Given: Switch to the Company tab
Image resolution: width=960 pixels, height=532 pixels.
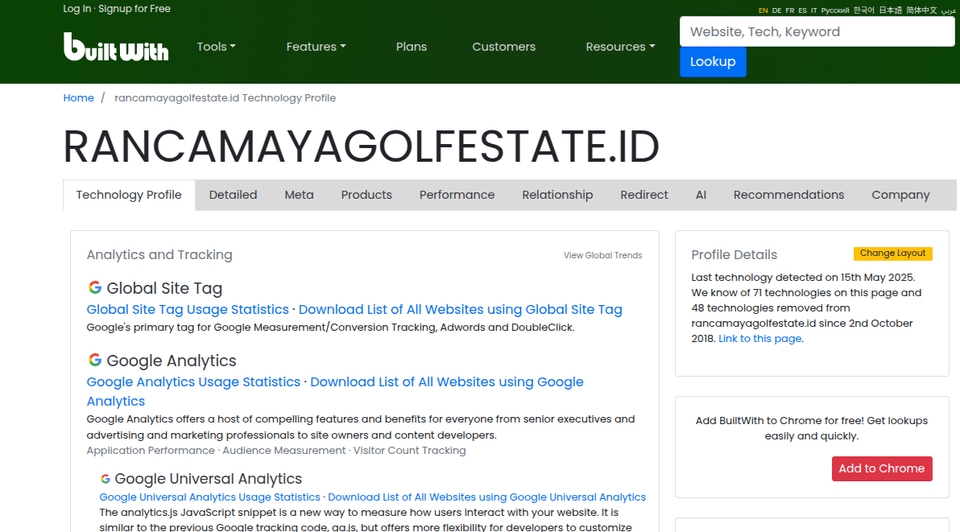Looking at the screenshot, I should pyautogui.click(x=901, y=195).
